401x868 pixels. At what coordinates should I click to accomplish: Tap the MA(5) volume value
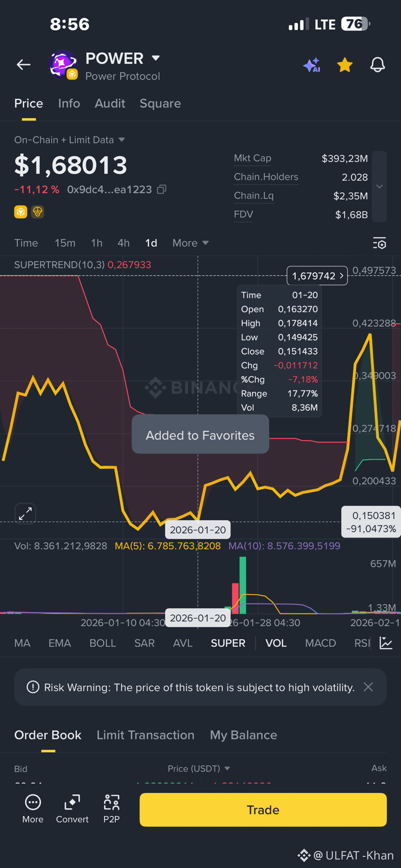(168, 546)
